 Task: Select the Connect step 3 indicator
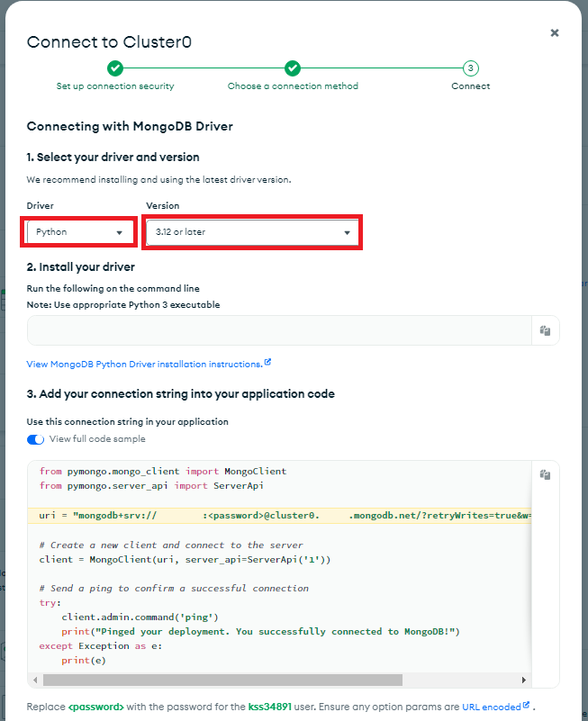coord(470,68)
